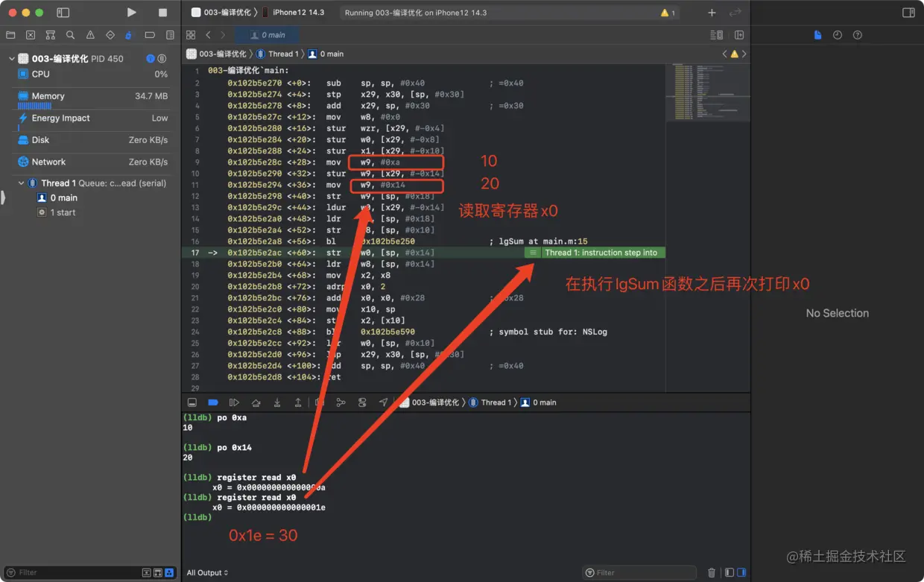Open the 003-编译优化 scheme selector in toolbar
Viewport: 924px width, 582px height.
coord(223,13)
